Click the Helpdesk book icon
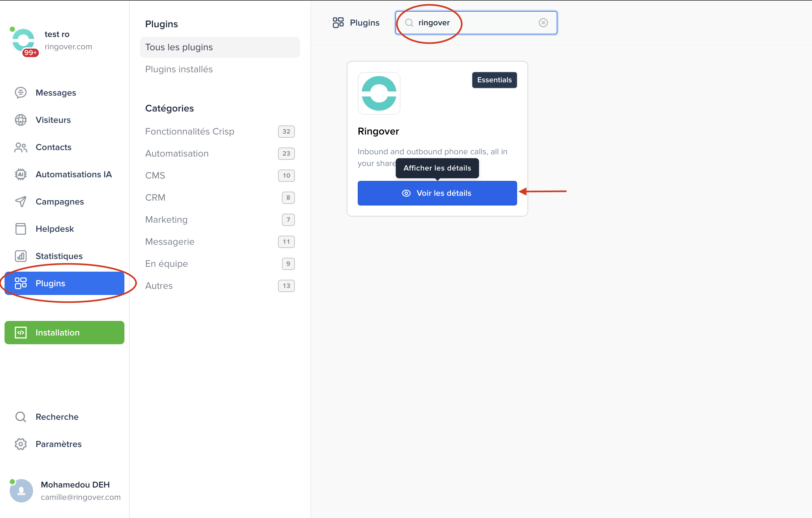Image resolution: width=812 pixels, height=518 pixels. point(20,229)
